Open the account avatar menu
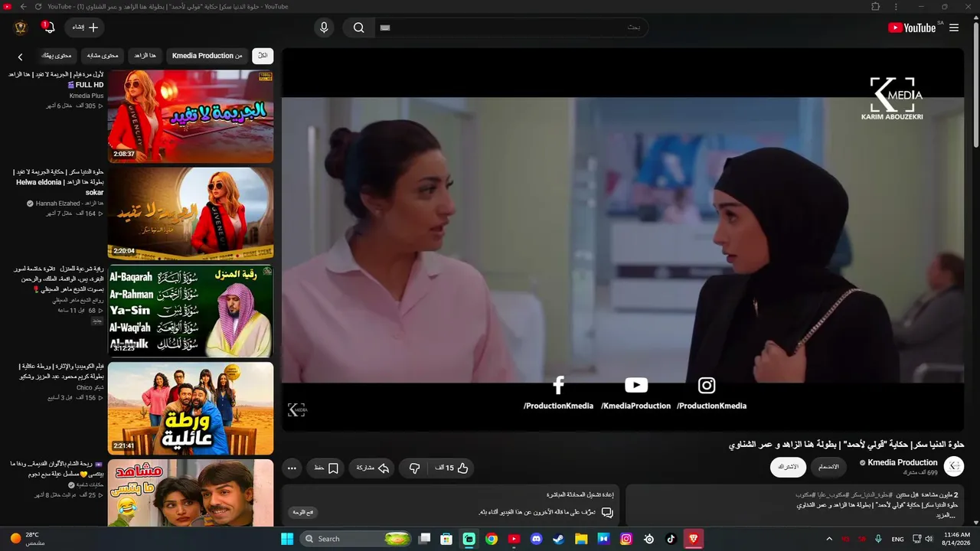 pos(21,28)
